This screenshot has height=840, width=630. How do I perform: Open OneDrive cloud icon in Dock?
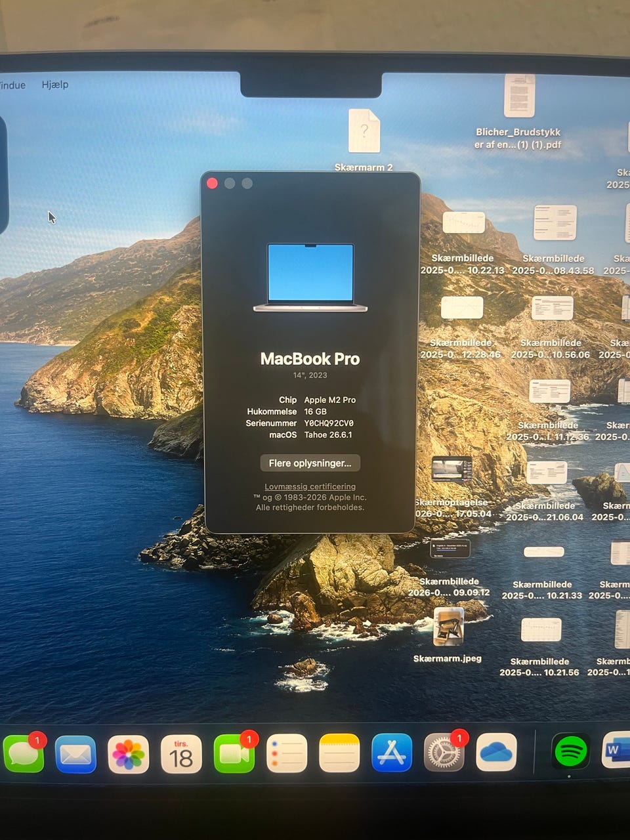[x=497, y=752]
